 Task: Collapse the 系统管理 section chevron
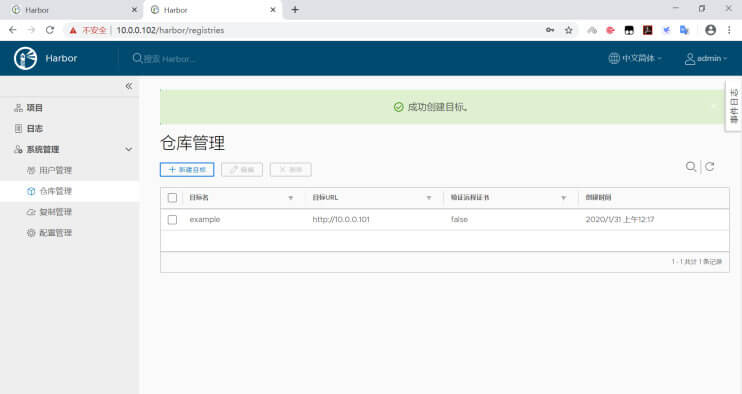tap(129, 149)
